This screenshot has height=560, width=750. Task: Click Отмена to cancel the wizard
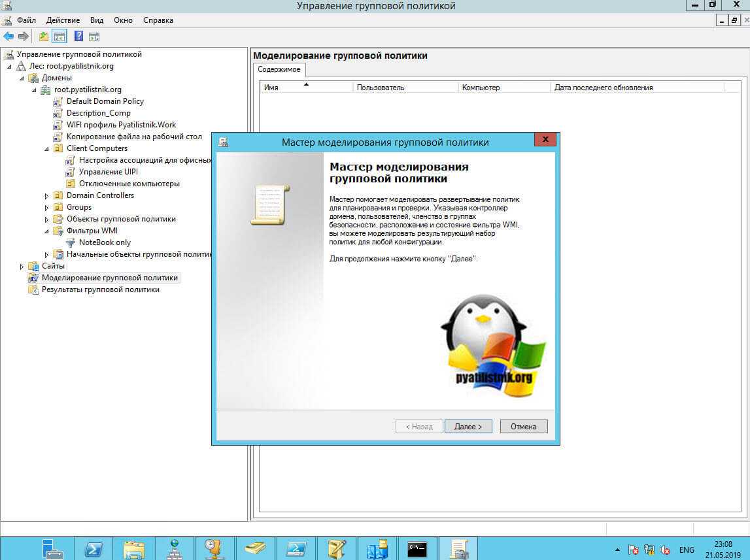tap(524, 427)
